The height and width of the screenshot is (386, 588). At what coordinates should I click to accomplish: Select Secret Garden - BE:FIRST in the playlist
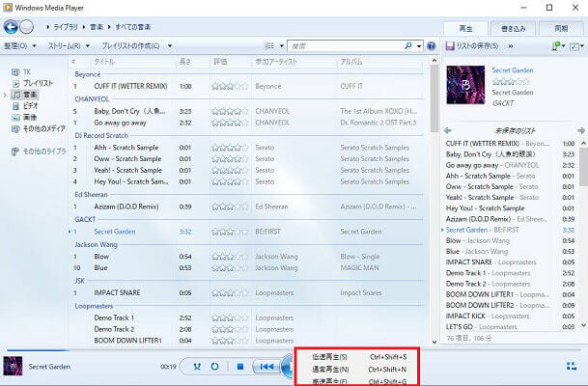click(509, 230)
